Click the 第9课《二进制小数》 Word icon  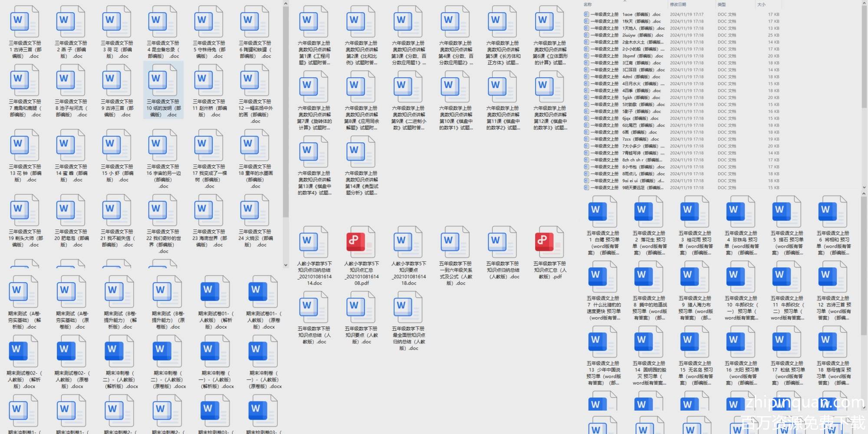[x=408, y=87]
